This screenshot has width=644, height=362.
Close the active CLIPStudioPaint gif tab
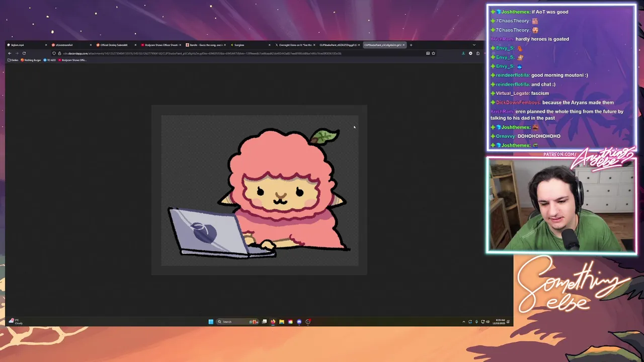click(x=404, y=45)
